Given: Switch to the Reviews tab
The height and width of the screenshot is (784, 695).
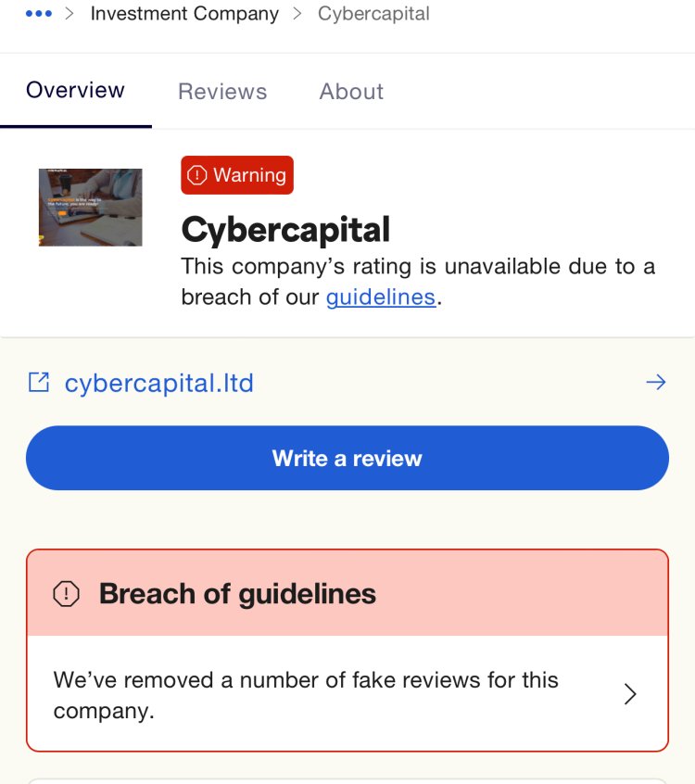Looking at the screenshot, I should click(222, 92).
